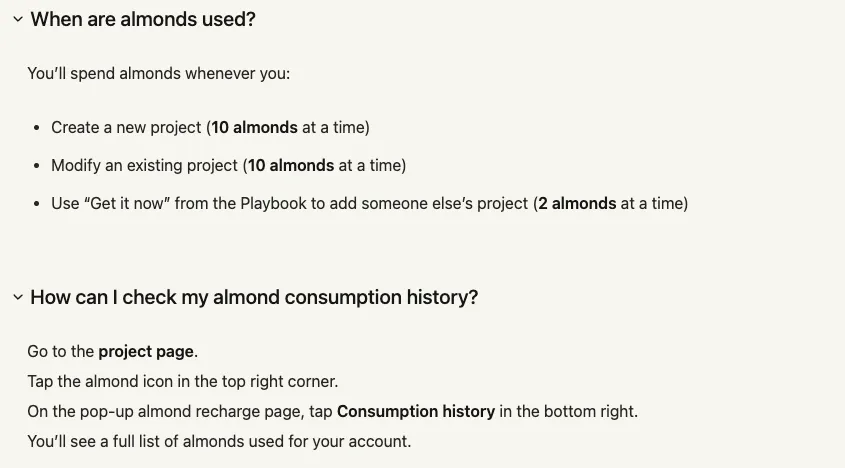Click the "Get it now" quoted text
Viewport: 845px width, 468px height.
click(x=141, y=203)
